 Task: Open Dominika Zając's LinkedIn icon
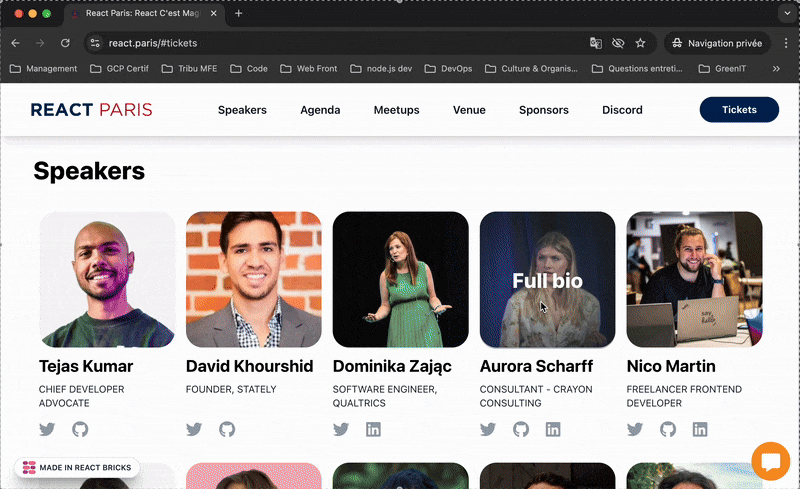tap(373, 429)
